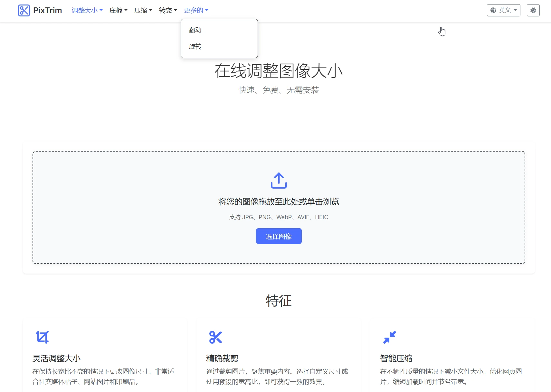This screenshot has width=551, height=392.
Task: Click the 精确裁剪 card heading
Action: pos(222,358)
